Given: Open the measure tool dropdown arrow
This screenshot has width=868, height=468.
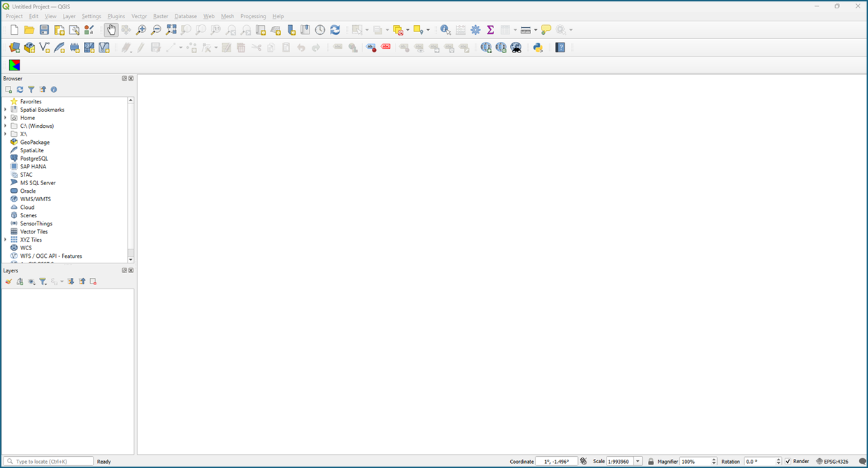Looking at the screenshot, I should [x=535, y=30].
